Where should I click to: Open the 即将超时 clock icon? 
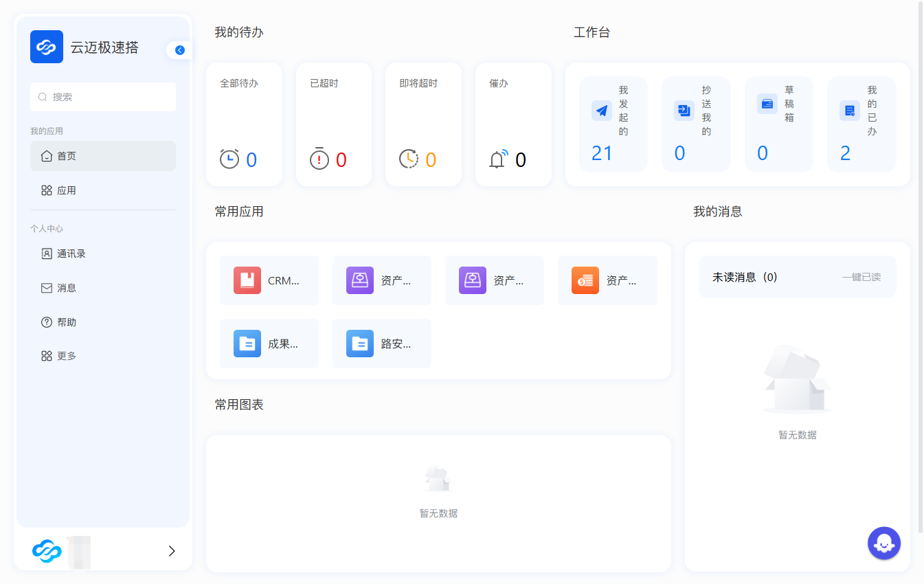pos(409,159)
